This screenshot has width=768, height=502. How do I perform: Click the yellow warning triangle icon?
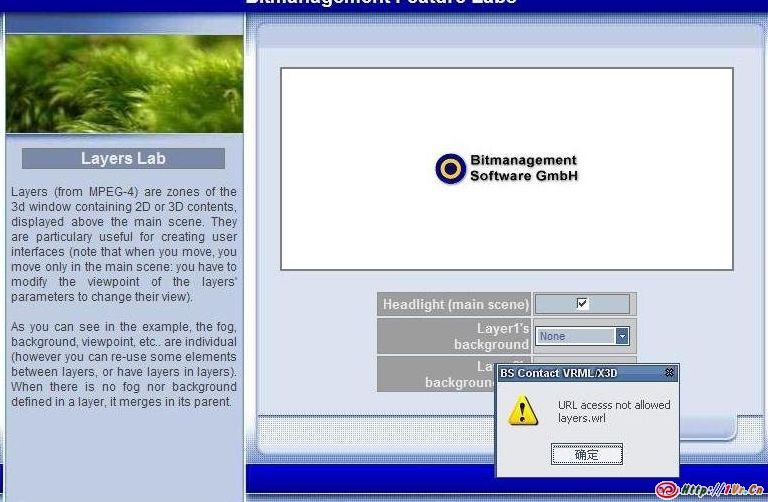523,410
